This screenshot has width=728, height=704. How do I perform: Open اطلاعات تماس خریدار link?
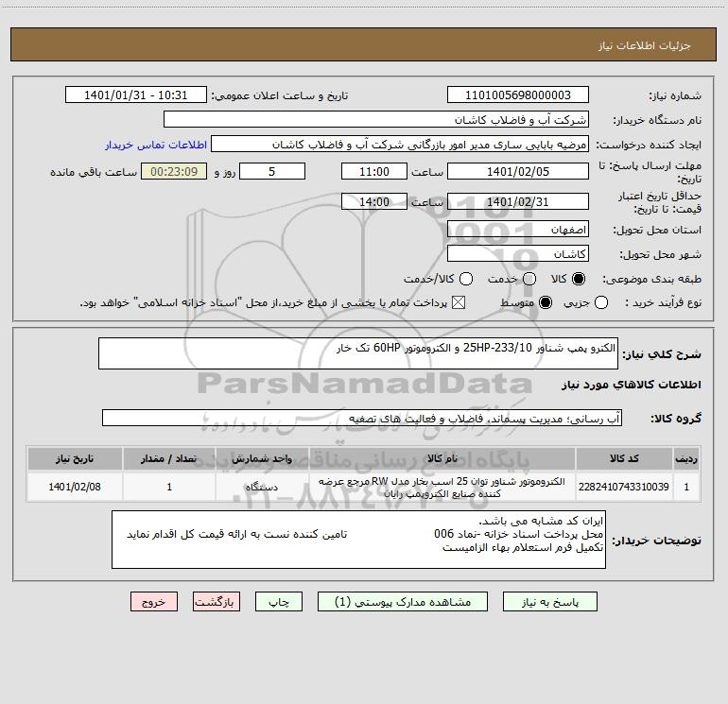coord(156,145)
